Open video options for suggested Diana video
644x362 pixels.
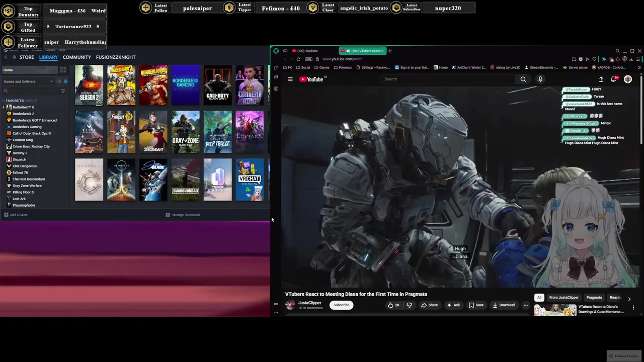coord(633,307)
